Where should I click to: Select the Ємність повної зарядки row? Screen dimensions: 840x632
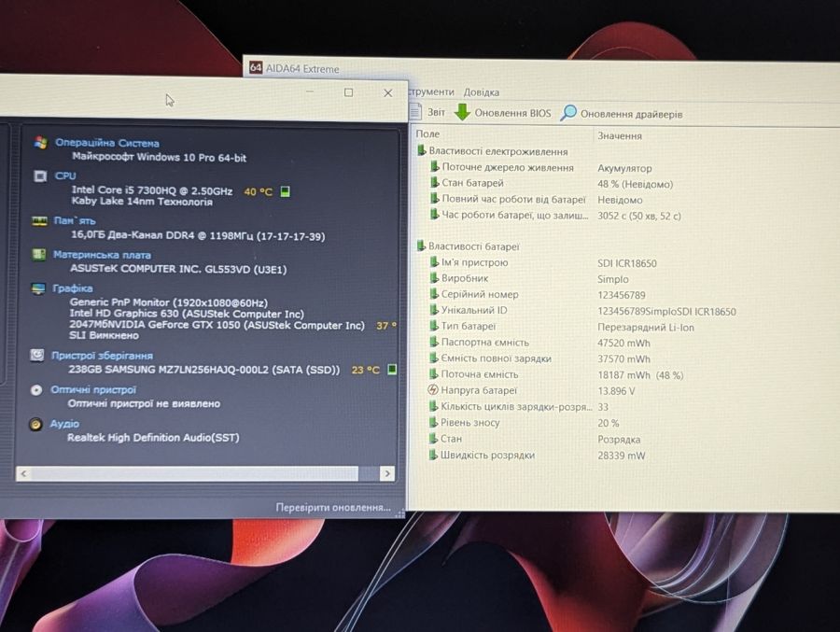540,358
